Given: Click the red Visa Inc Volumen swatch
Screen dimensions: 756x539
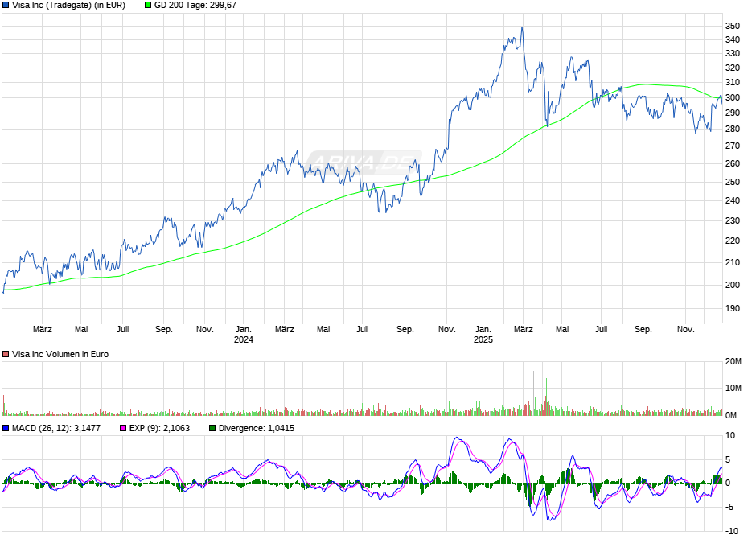Looking at the screenshot, I should click(x=6, y=354).
